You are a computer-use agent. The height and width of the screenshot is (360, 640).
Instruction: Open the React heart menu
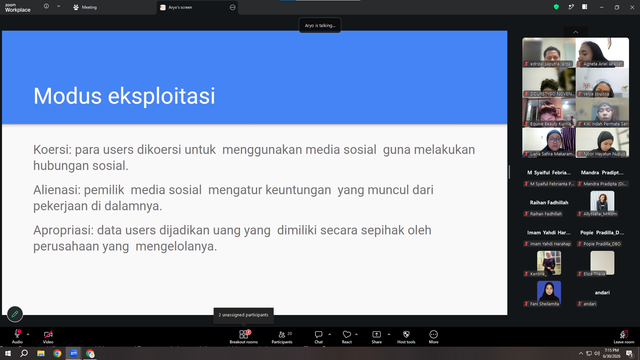(x=347, y=336)
